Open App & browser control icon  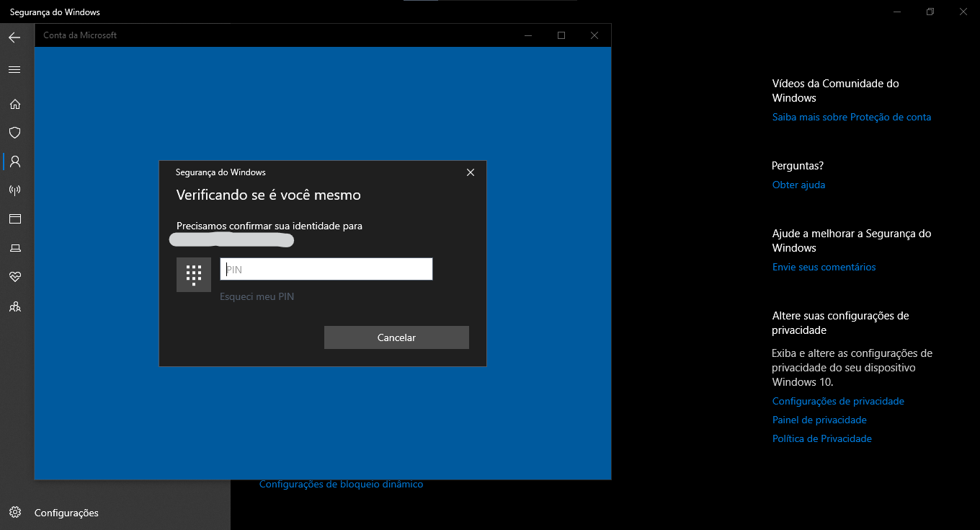[x=14, y=219]
